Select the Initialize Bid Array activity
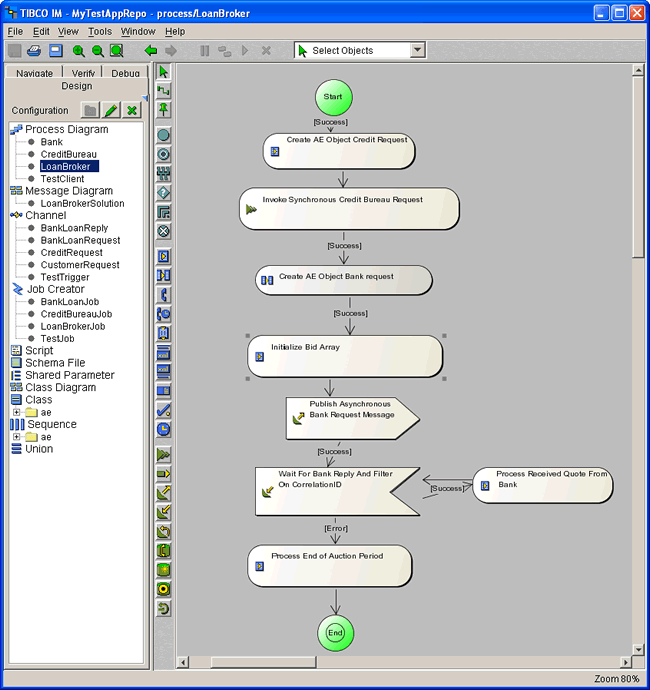This screenshot has height=690, width=650. (x=345, y=356)
